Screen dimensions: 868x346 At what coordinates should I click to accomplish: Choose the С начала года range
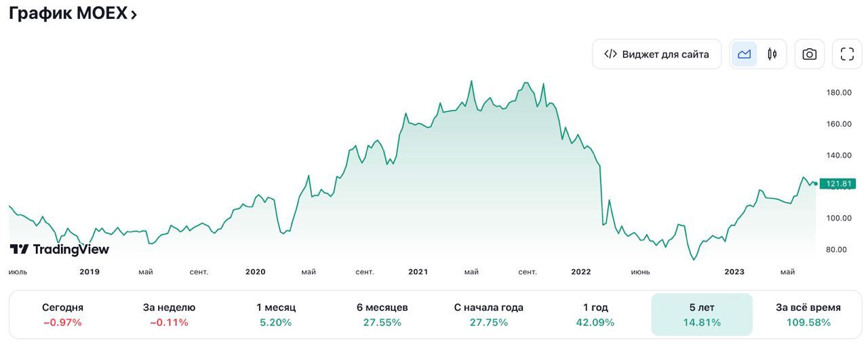(489, 315)
